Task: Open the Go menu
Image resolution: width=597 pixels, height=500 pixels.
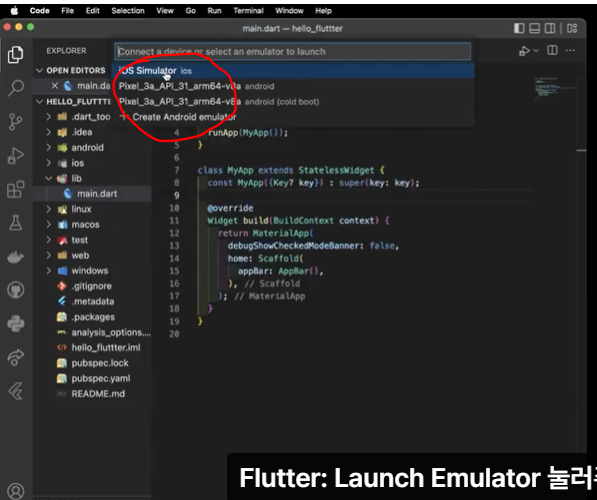Action: click(x=190, y=11)
